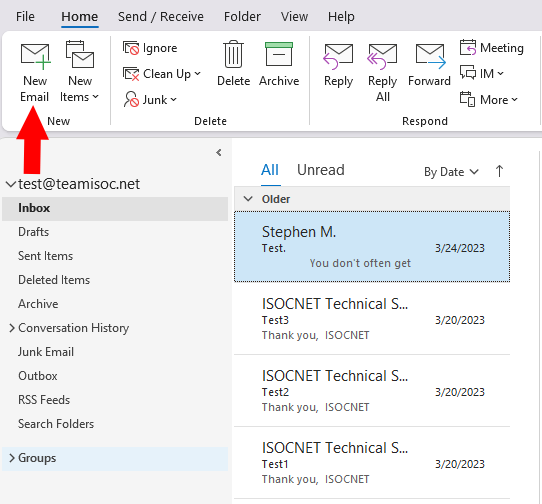542x504 pixels.
Task: Show only Unread messages
Action: (x=320, y=170)
